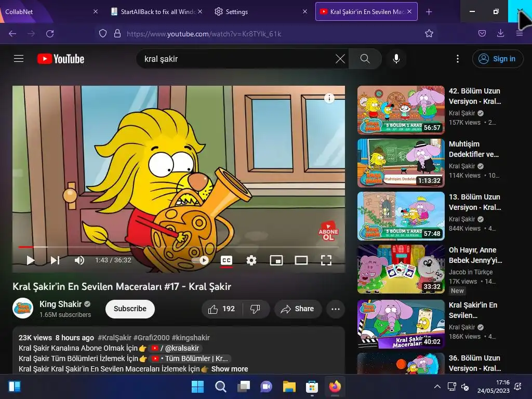This screenshot has width=532, height=399.
Task: Enable miniplayer mode
Action: 276,260
